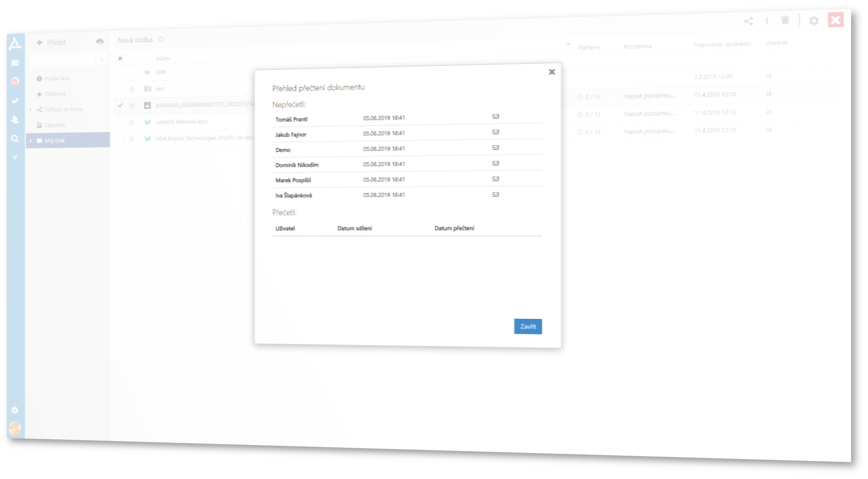Viewport: 868px width, 479px height.
Task: Write note for Licenční smlouva.docx row
Action: click(x=649, y=113)
